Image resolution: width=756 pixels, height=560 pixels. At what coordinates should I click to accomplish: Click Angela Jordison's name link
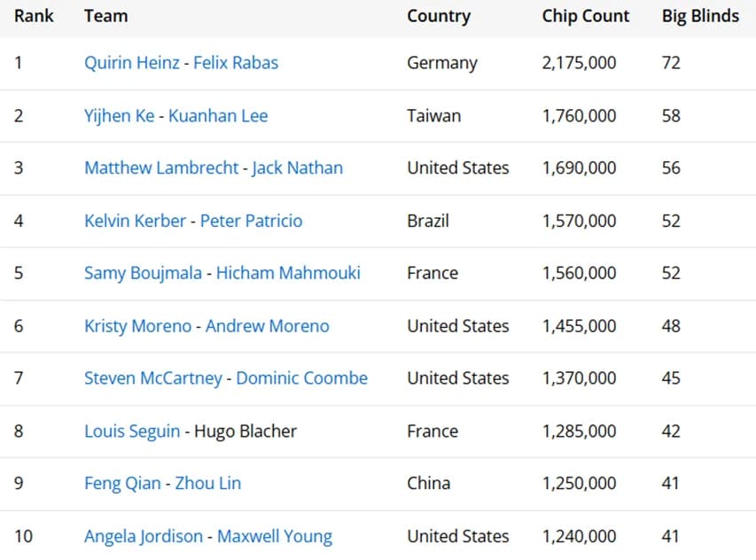coord(144,536)
